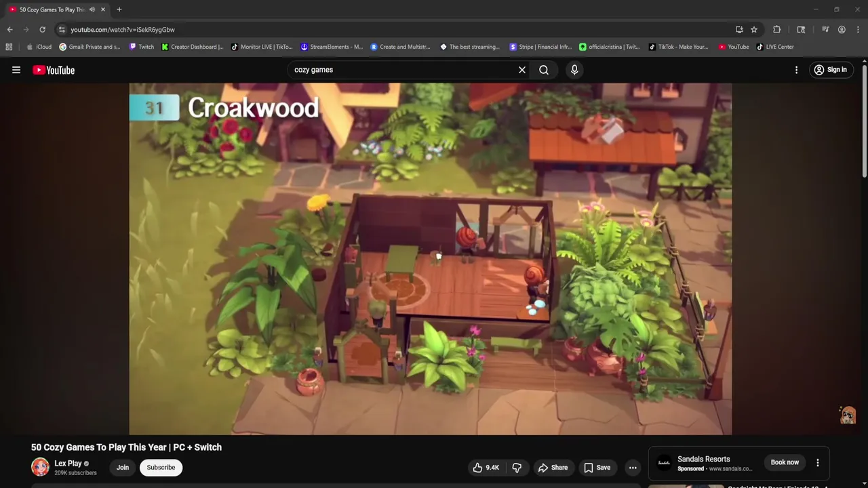Open the Lex Play channel avatar
Viewport: 868px width, 488px height.
(x=40, y=467)
